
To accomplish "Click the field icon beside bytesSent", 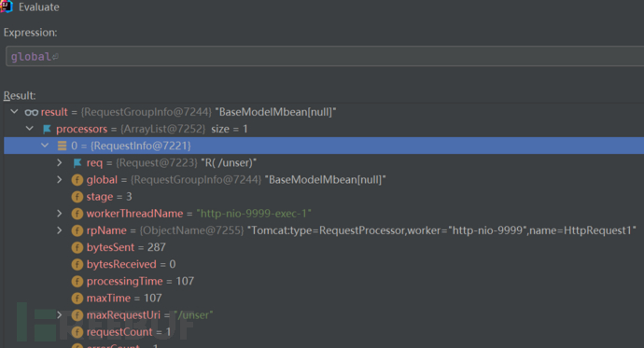I will [x=77, y=247].
